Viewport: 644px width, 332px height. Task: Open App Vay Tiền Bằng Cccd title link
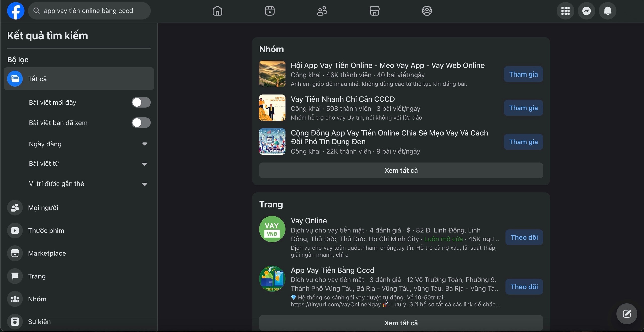(x=333, y=270)
